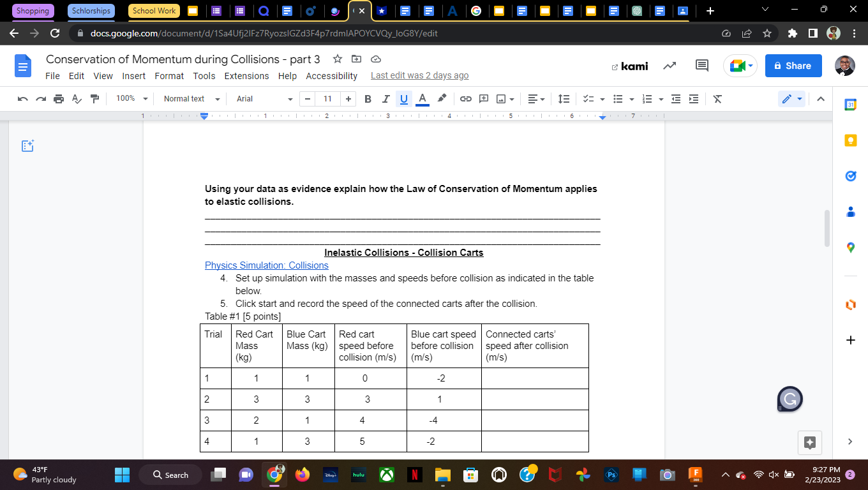Toggle bold formatting
The image size is (868, 490).
(367, 98)
